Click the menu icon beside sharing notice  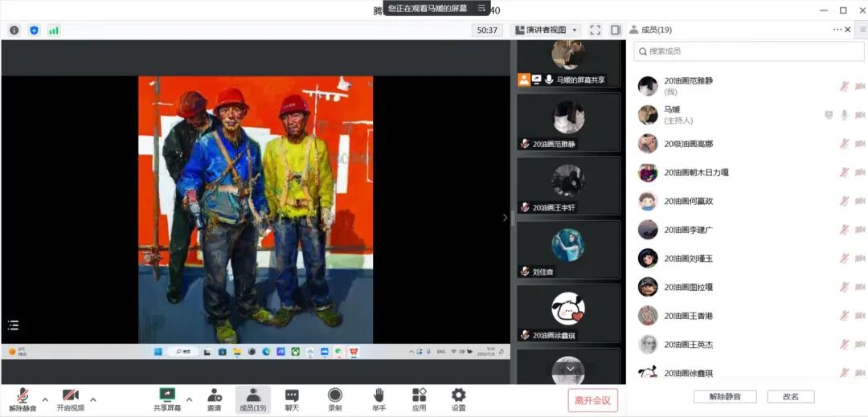(481, 8)
